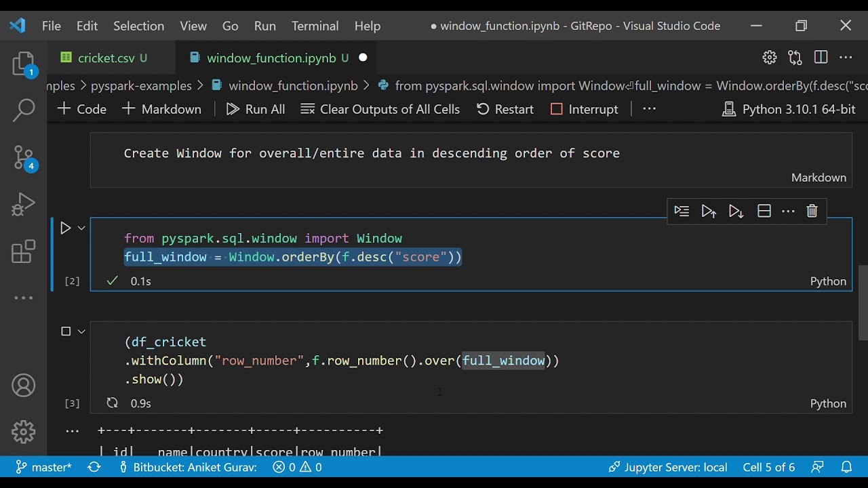Open the Help menu
Screen dimensions: 868x488
coord(368,26)
